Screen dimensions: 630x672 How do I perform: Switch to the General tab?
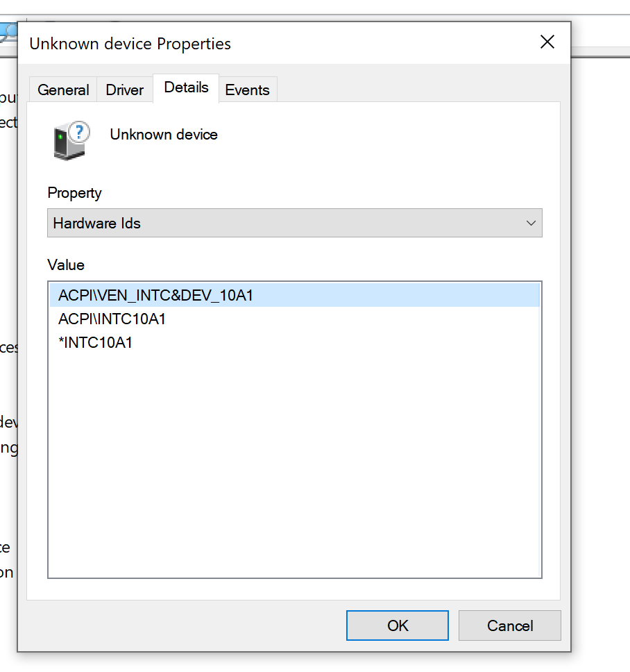63,90
